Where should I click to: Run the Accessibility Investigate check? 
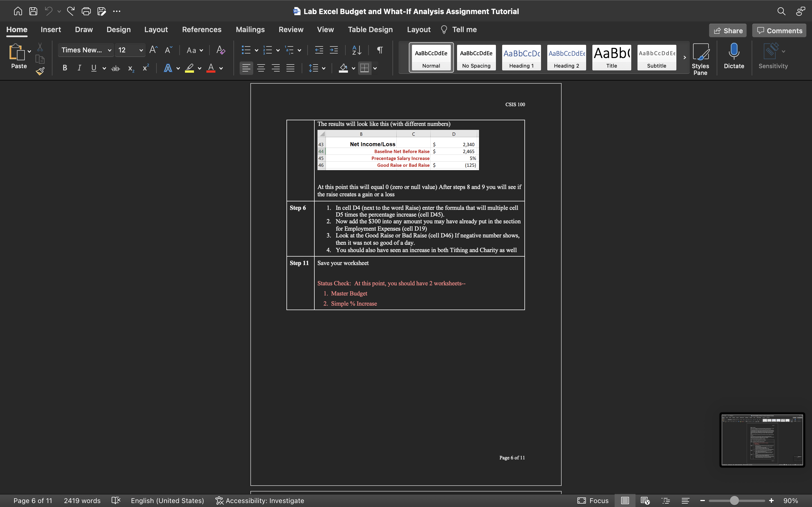[x=260, y=500]
